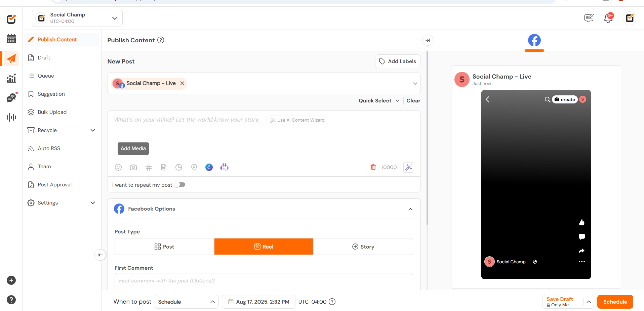Click the like thumb icon in preview
This screenshot has width=644, height=311.
click(581, 222)
